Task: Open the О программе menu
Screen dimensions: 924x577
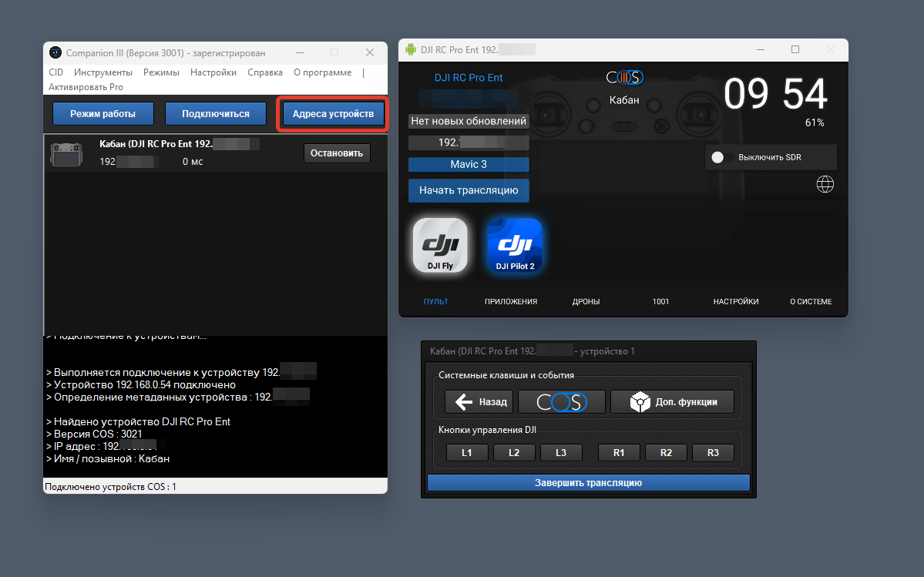Action: click(x=322, y=72)
